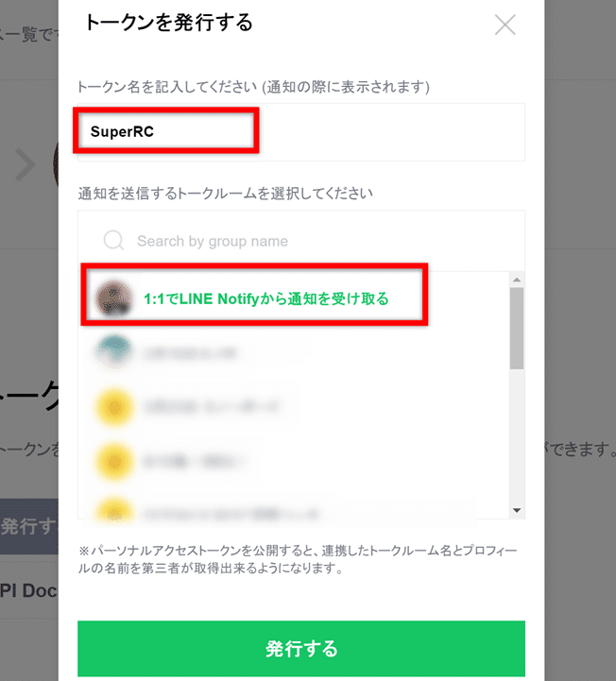Select blurred room name beside first yellow avatar
This screenshot has width=616, height=681.
tap(212, 407)
